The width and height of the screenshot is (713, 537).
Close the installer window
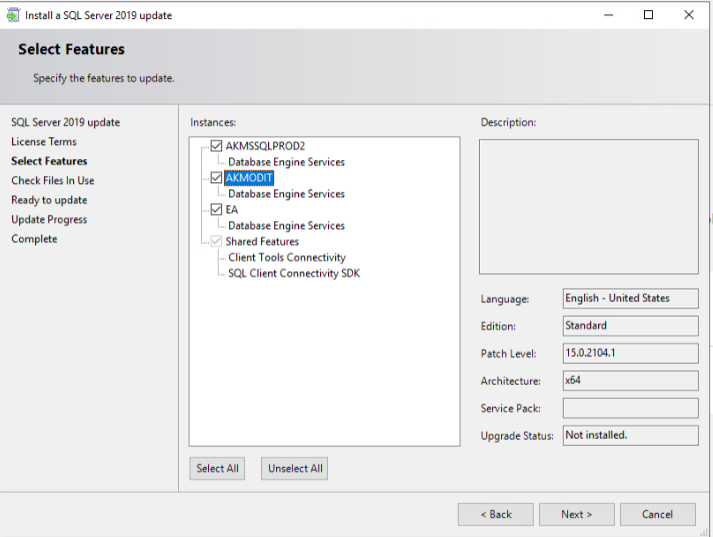[x=688, y=15]
